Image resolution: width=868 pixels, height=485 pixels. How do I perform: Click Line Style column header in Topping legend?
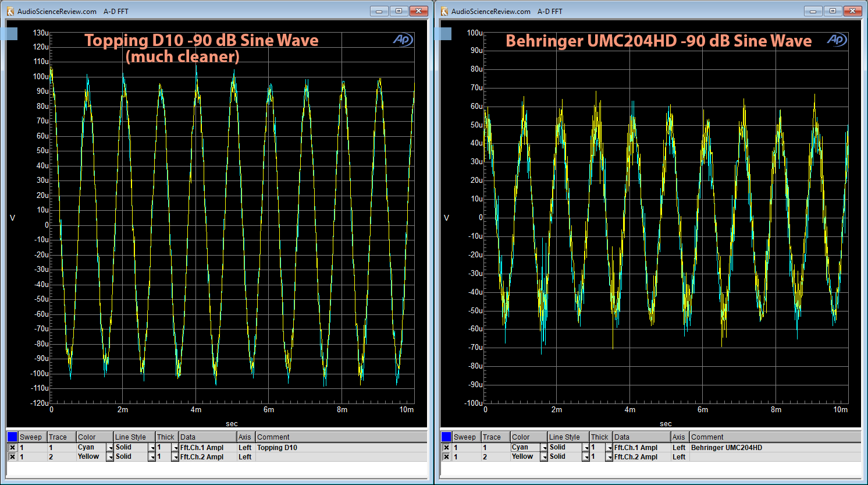[x=134, y=437]
